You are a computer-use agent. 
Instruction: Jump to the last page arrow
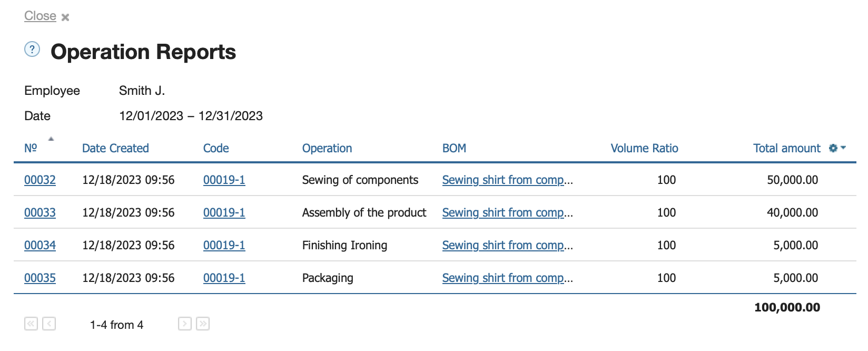point(203,324)
